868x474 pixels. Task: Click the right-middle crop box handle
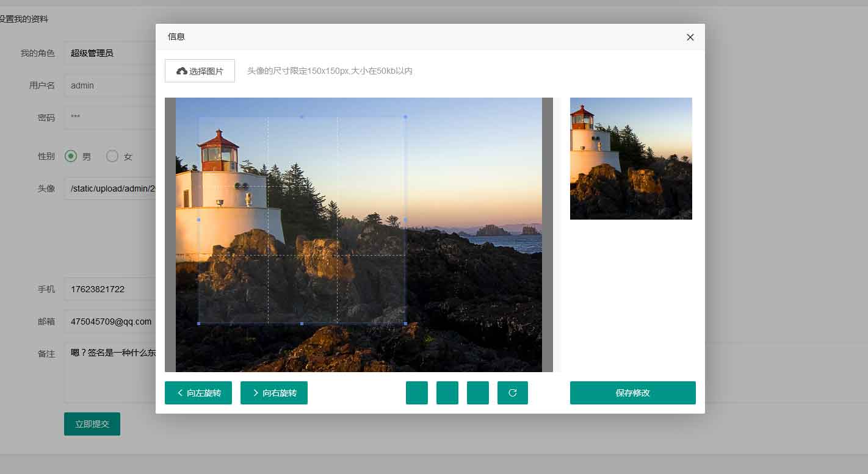(405, 220)
